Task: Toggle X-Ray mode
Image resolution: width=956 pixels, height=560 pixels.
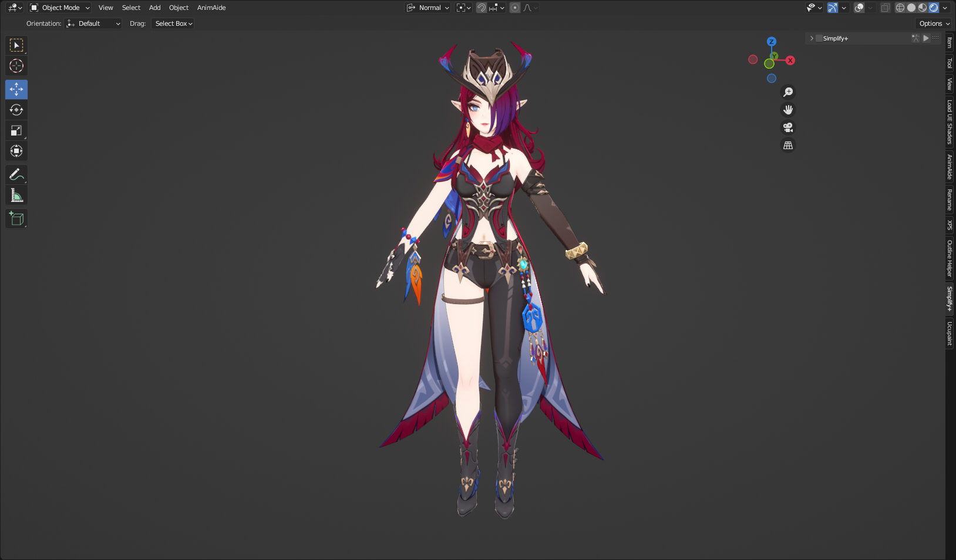Action: (x=885, y=8)
